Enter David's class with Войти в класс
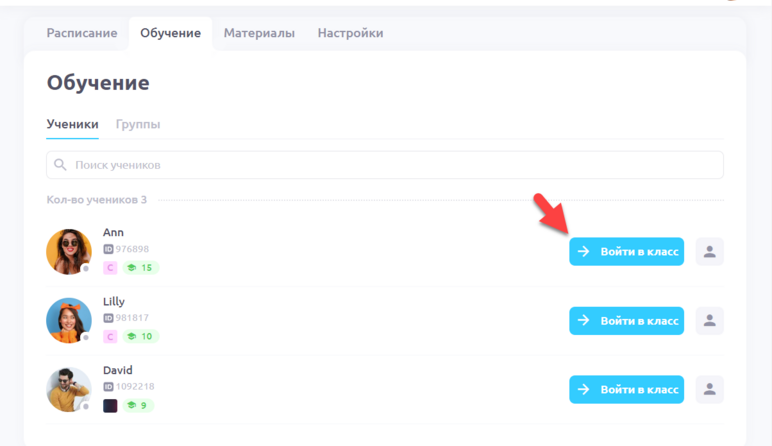Image resolution: width=772 pixels, height=446 pixels. (626, 389)
